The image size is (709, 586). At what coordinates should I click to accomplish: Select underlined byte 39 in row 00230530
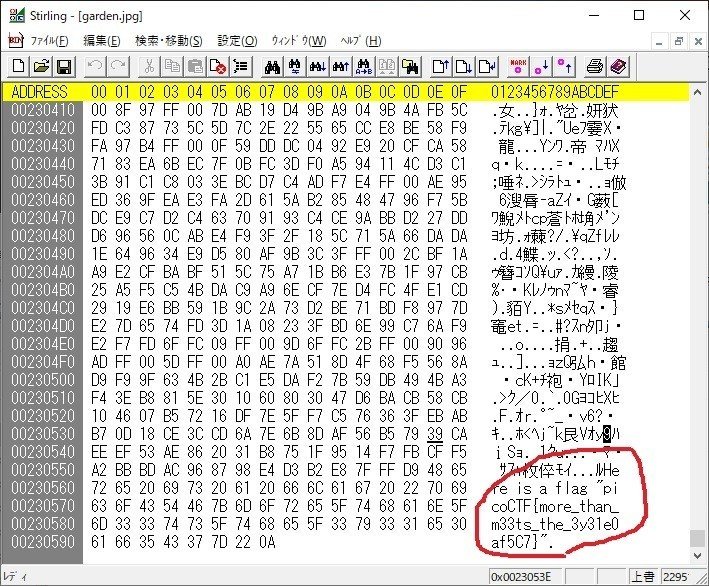click(435, 434)
